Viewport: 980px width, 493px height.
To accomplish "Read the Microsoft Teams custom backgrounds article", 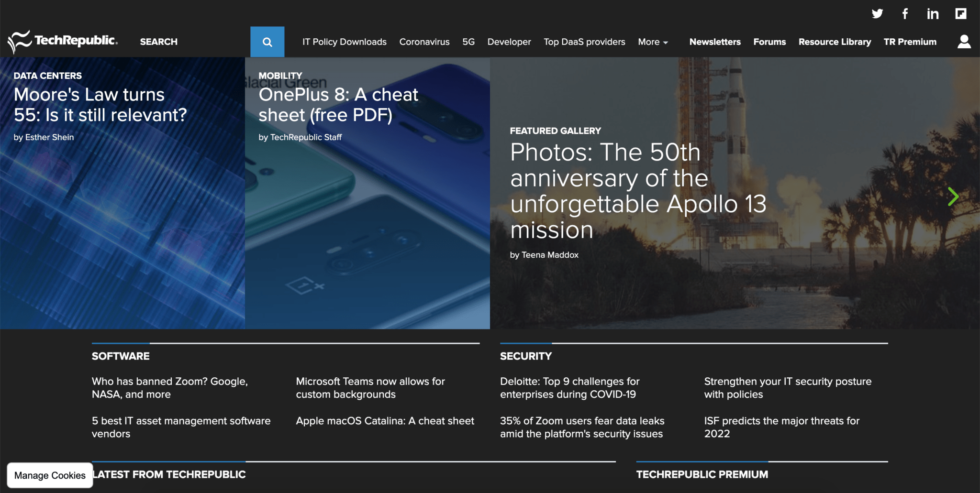I will (x=370, y=388).
